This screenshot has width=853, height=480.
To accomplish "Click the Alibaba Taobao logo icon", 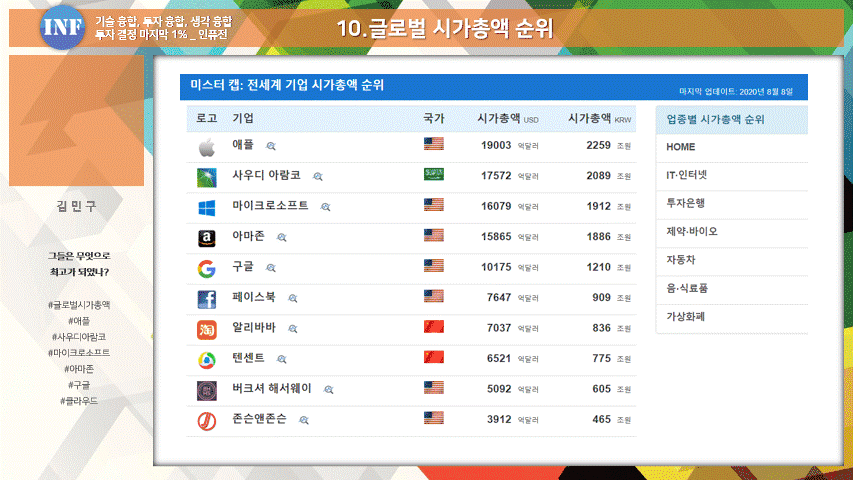I will point(207,330).
